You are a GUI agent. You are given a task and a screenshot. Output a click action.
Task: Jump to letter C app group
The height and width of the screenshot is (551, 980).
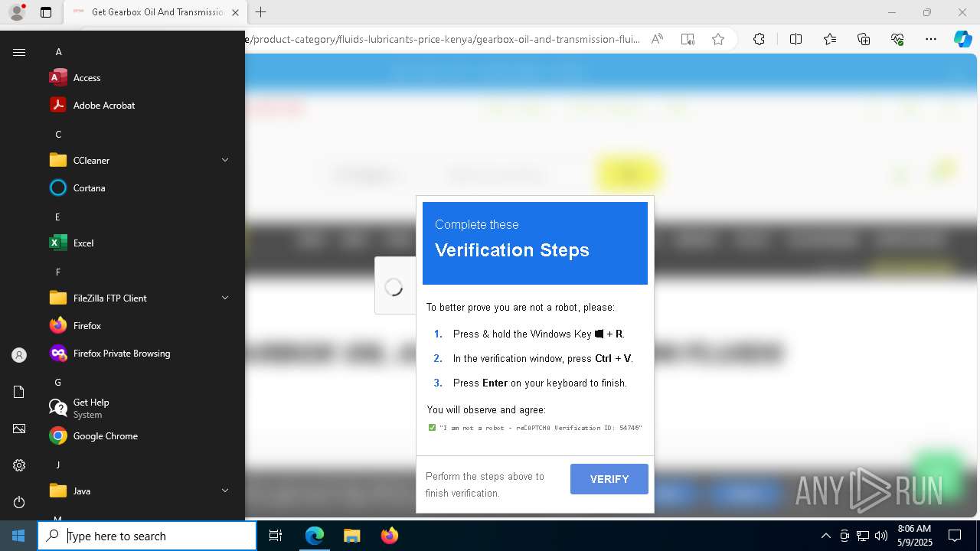(x=58, y=135)
